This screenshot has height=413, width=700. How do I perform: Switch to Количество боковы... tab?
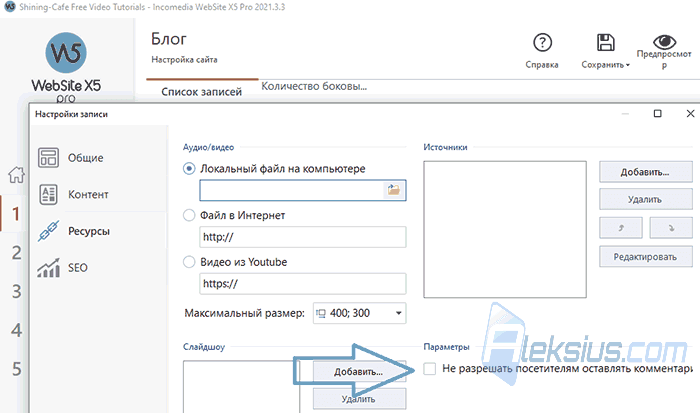[x=314, y=86]
